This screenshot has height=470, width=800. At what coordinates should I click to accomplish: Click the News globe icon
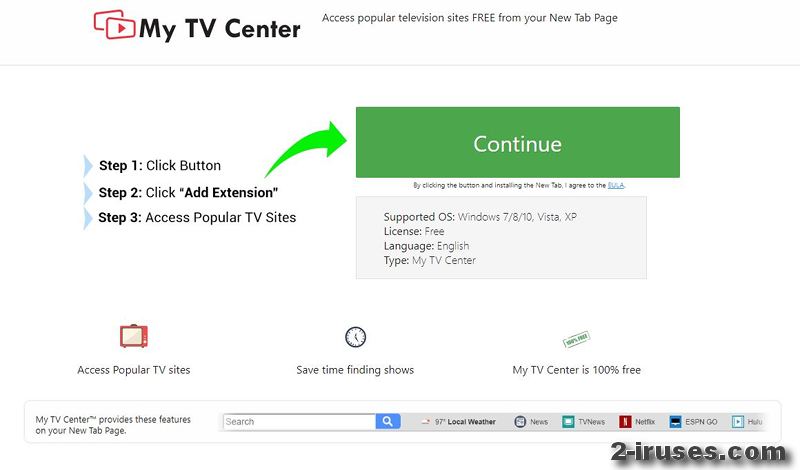tap(520, 422)
